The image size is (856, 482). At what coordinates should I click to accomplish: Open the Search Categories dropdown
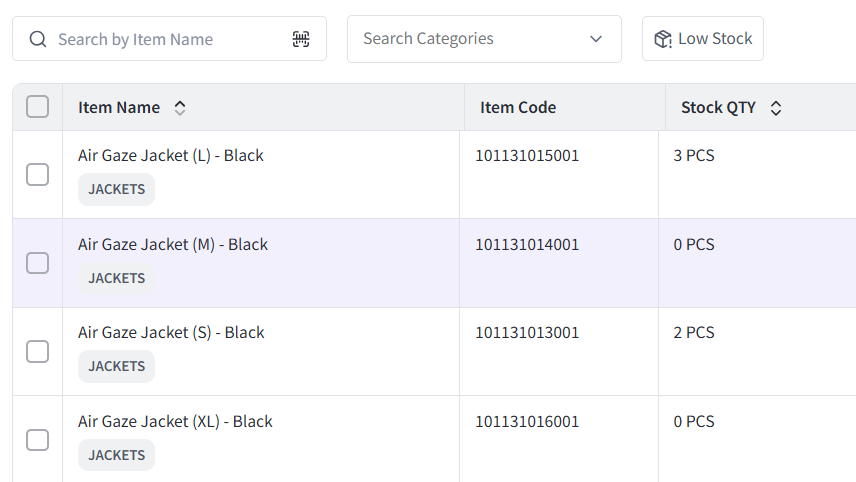click(x=484, y=39)
